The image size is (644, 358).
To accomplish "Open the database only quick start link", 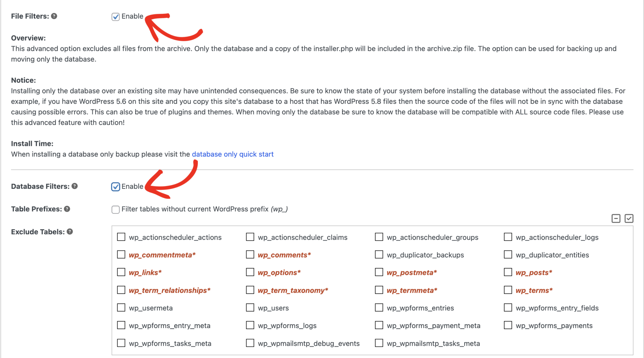I will click(233, 154).
